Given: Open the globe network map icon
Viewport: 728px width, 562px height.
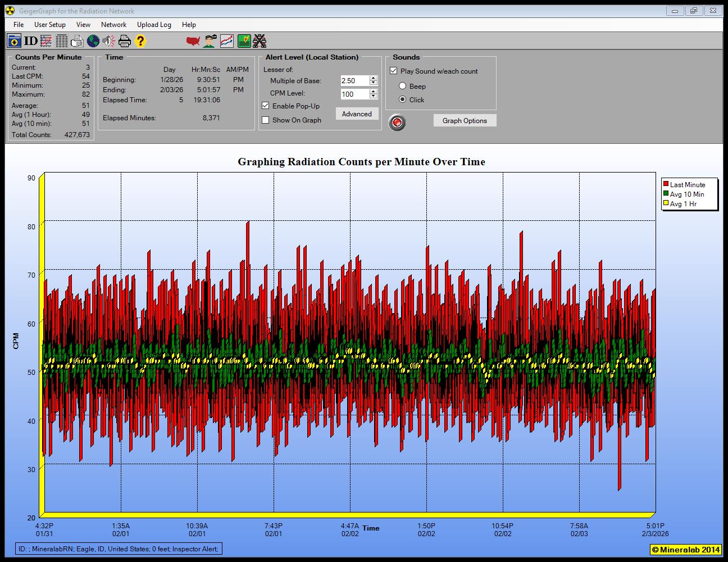Looking at the screenshot, I should click(93, 41).
